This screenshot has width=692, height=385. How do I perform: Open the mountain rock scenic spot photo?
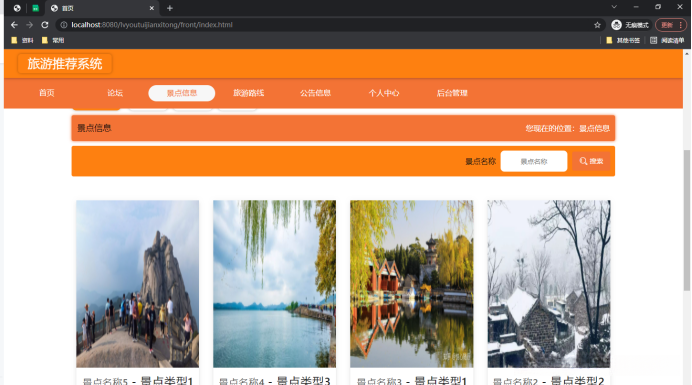[x=137, y=283]
